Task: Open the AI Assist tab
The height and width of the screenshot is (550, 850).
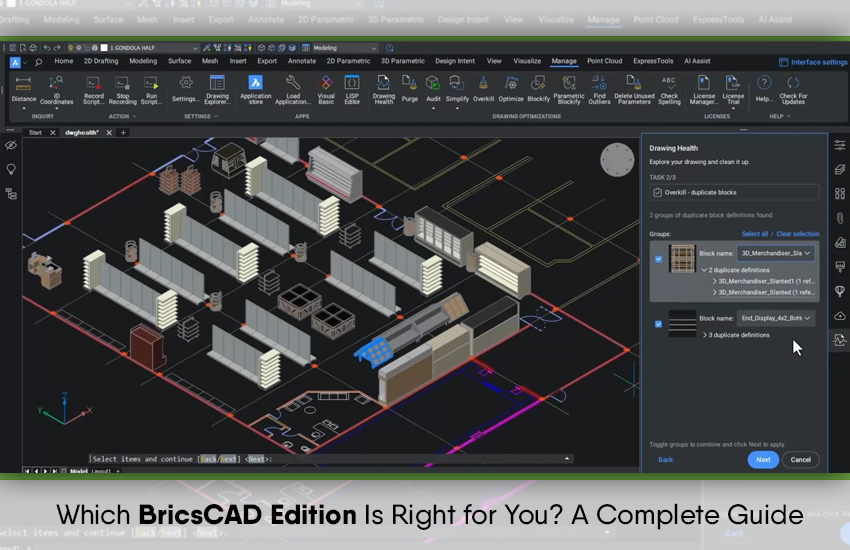Action: point(697,61)
